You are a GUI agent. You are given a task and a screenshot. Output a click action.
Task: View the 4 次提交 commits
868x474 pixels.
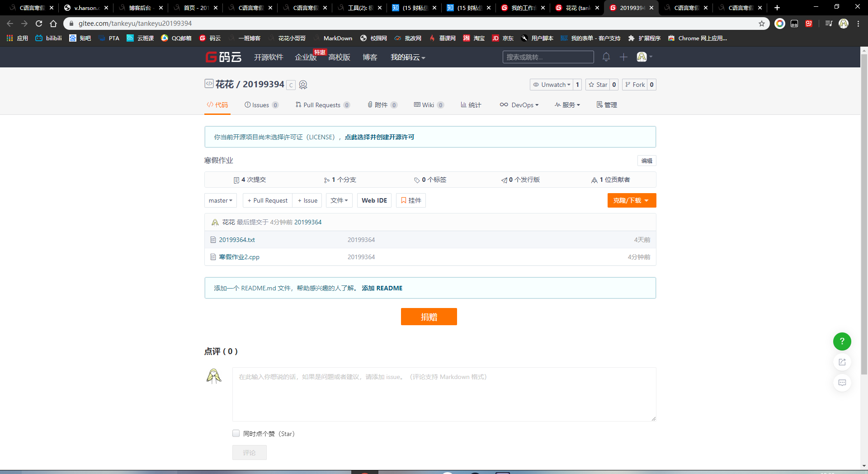pyautogui.click(x=250, y=180)
